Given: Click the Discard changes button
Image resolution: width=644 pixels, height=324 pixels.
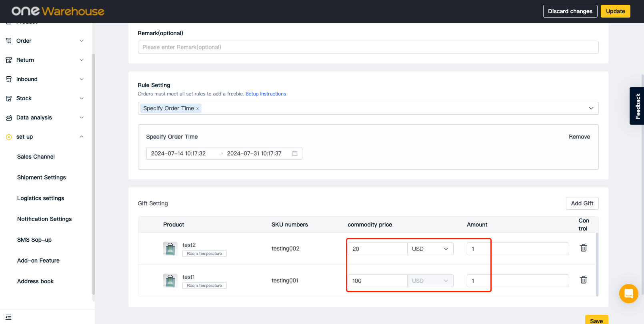Looking at the screenshot, I should [570, 11].
